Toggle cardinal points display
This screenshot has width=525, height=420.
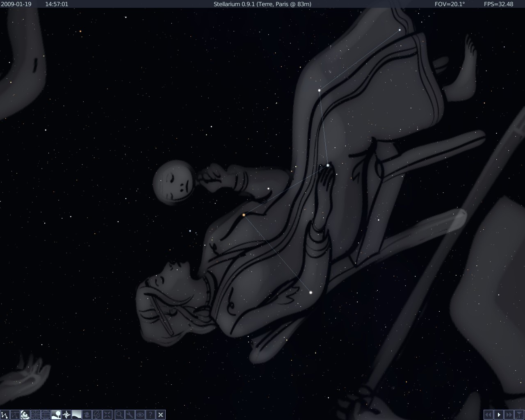point(66,415)
